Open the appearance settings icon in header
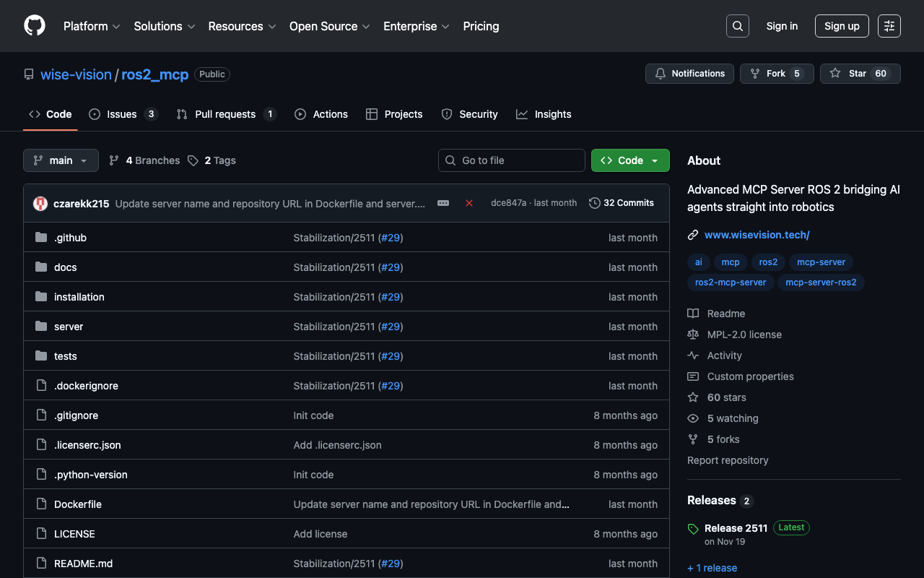This screenshot has height=578, width=924. coord(889,26)
